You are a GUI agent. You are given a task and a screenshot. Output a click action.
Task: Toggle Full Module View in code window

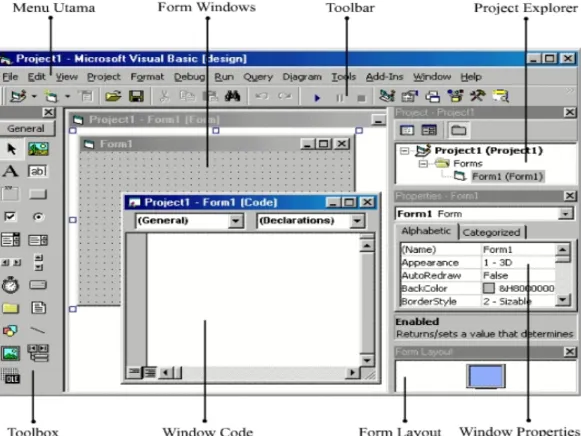click(x=149, y=372)
